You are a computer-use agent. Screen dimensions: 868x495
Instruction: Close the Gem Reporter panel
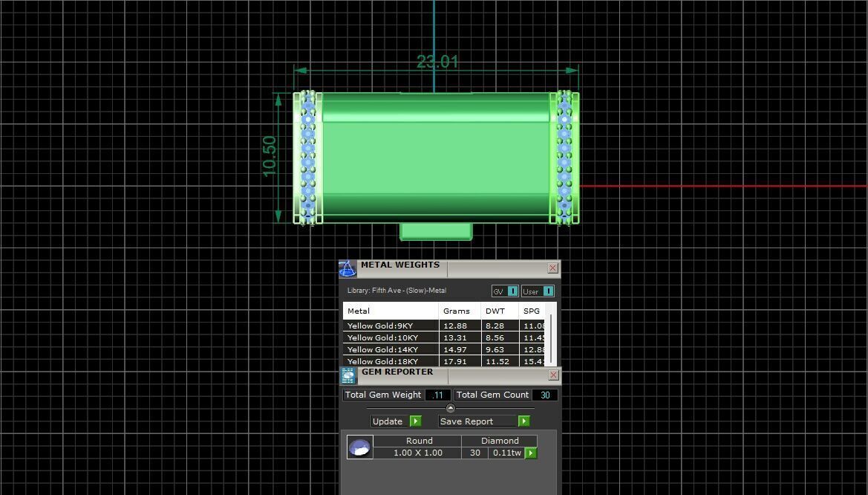[x=553, y=375]
